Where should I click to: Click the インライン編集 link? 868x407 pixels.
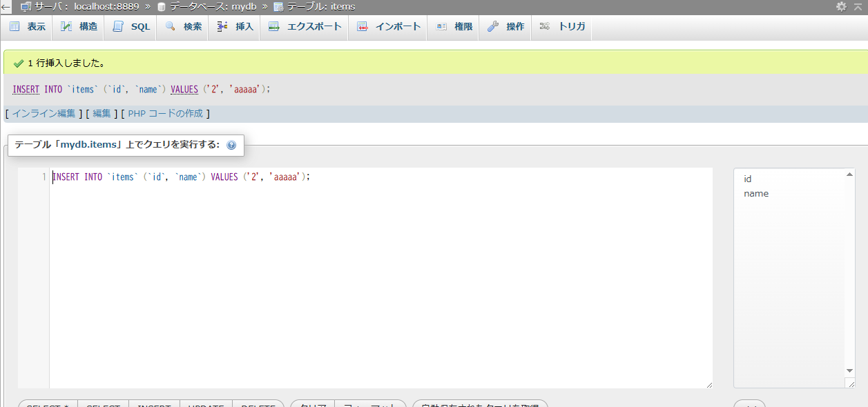(44, 113)
